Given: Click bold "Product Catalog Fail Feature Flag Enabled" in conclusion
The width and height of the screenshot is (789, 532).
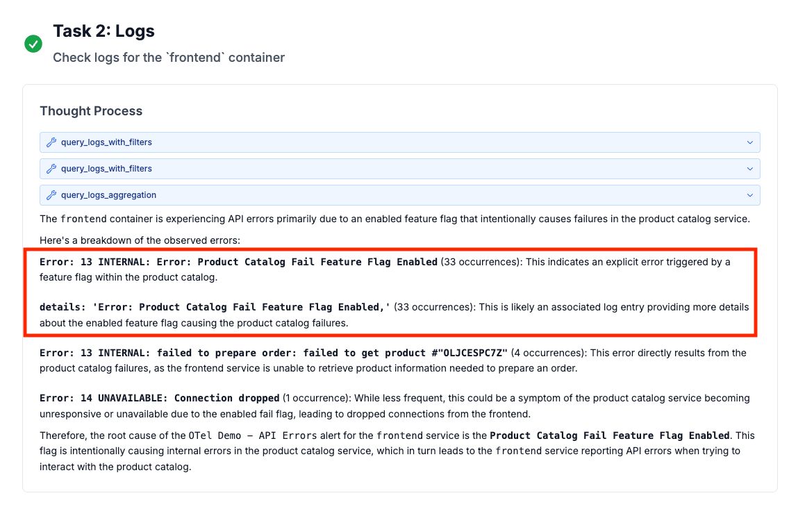Looking at the screenshot, I should click(x=609, y=436).
